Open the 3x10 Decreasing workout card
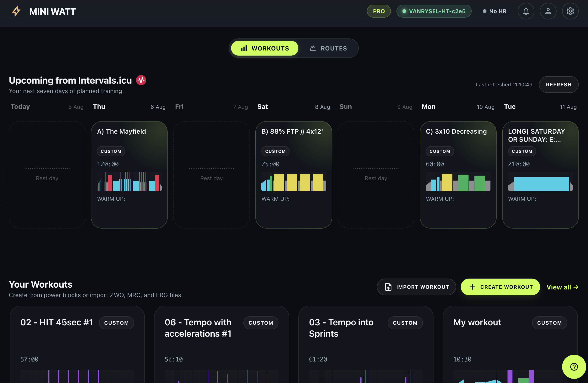This screenshot has width=588, height=383. [x=458, y=175]
